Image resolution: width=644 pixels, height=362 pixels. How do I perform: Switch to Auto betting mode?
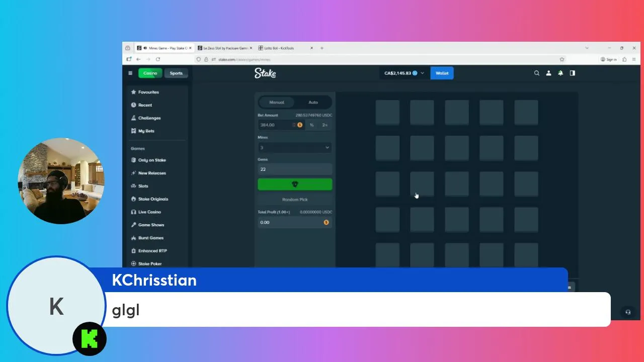pos(313,102)
